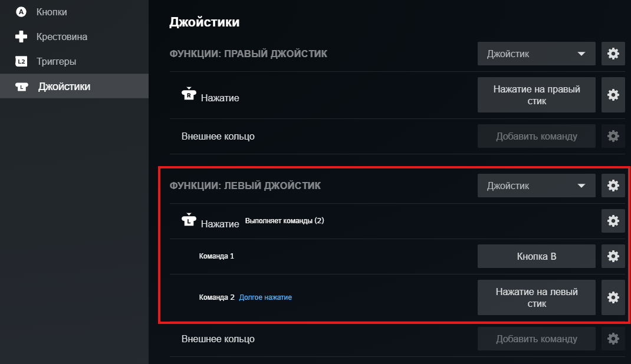Image resolution: width=631 pixels, height=364 pixels.
Task: Click the left stick L icon
Action: coord(188,220)
